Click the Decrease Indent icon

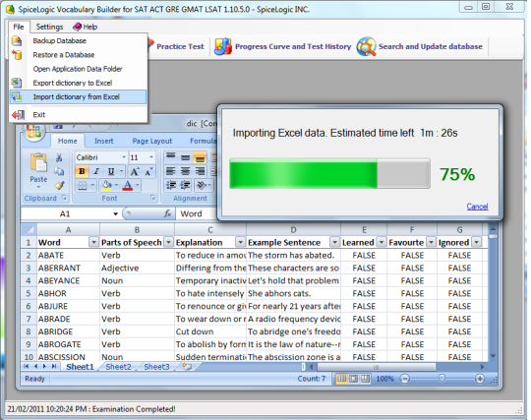[171, 185]
